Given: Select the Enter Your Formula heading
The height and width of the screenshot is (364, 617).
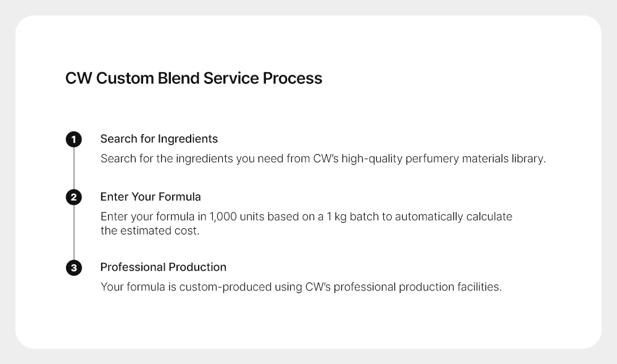Looking at the screenshot, I should tap(151, 197).
